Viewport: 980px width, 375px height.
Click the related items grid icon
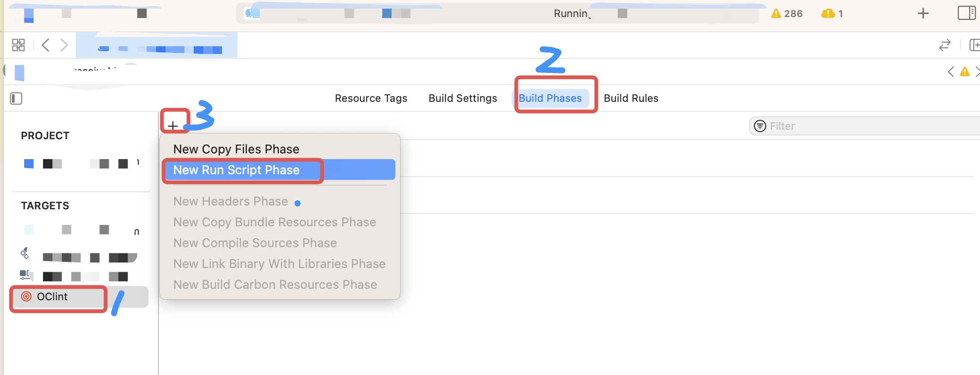pyautogui.click(x=18, y=45)
